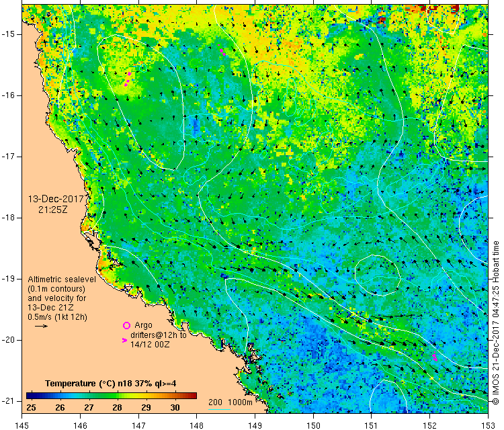The width and height of the screenshot is (504, 430).
Task: Click the longitude label 149
Action: pos(255,425)
